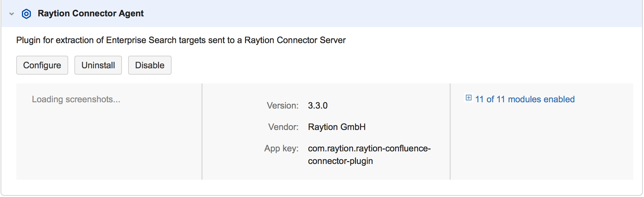
Task: Click the connector-plugin second line of app key
Action: (340, 161)
